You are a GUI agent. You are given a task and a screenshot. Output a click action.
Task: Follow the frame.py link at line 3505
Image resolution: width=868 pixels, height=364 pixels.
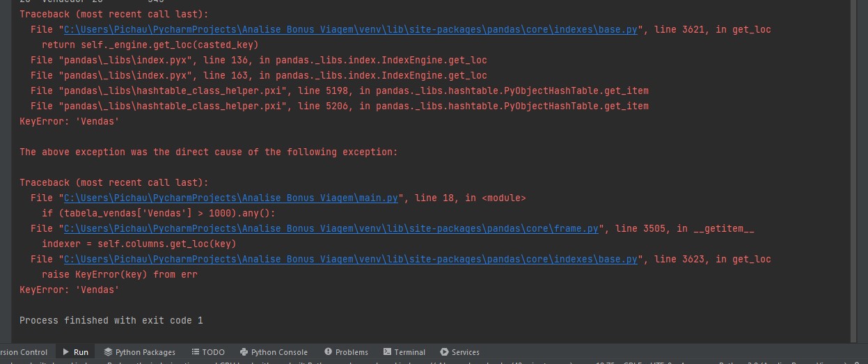click(x=331, y=229)
